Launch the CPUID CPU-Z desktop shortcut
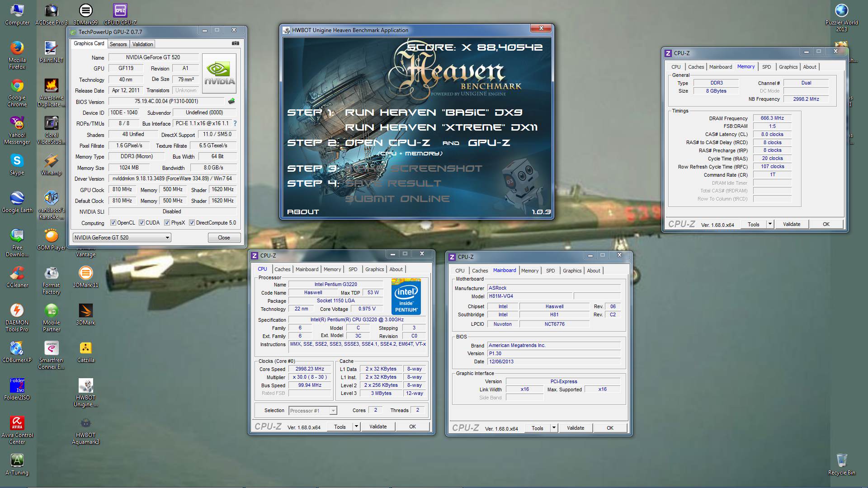This screenshot has height=488, width=868. [120, 14]
